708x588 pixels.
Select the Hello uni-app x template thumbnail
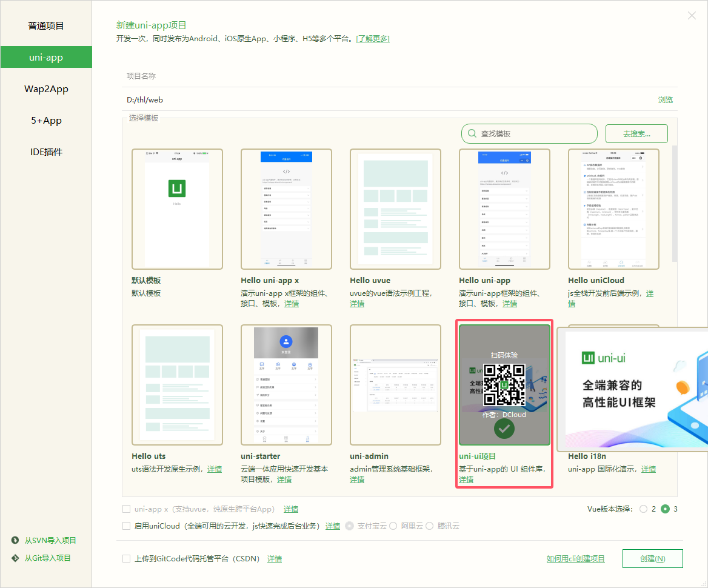click(x=286, y=209)
